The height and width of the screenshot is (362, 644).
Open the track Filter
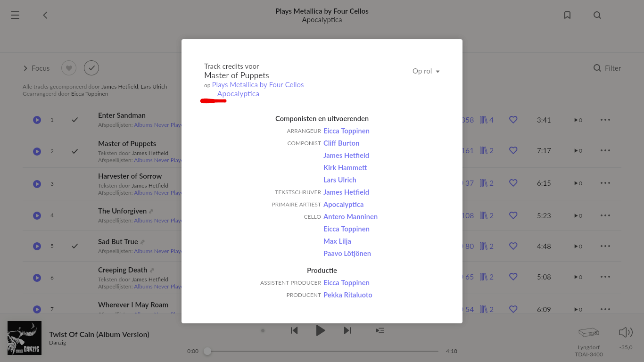(607, 68)
